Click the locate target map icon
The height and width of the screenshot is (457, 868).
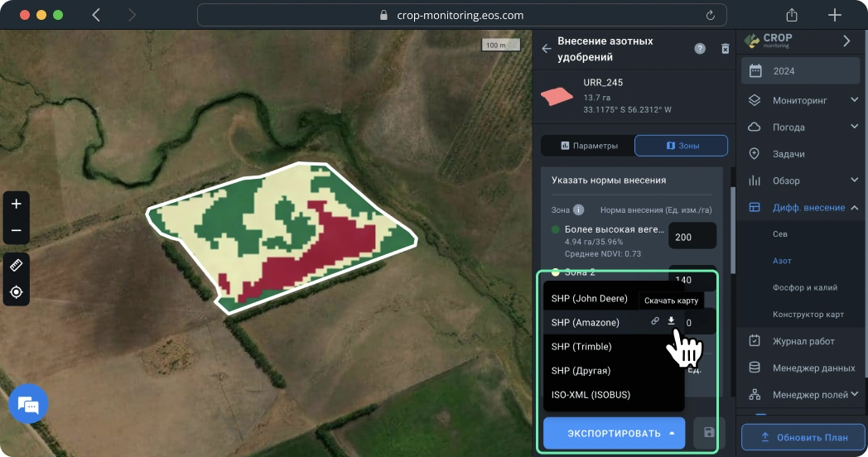point(17,292)
